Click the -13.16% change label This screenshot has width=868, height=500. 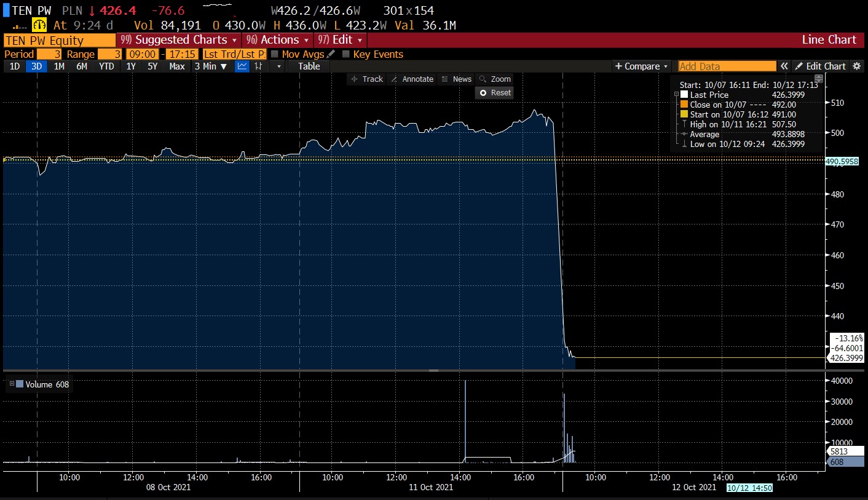point(848,338)
